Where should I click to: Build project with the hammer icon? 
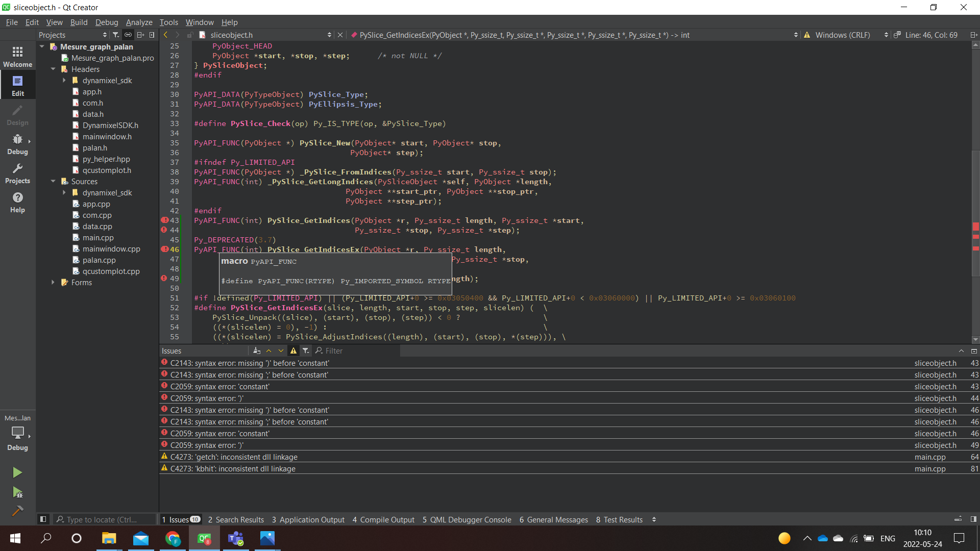click(x=17, y=511)
